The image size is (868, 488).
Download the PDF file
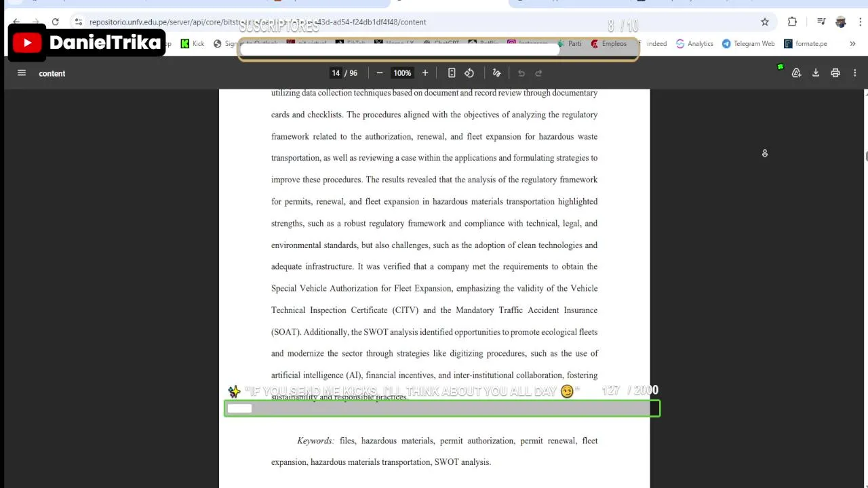point(816,73)
